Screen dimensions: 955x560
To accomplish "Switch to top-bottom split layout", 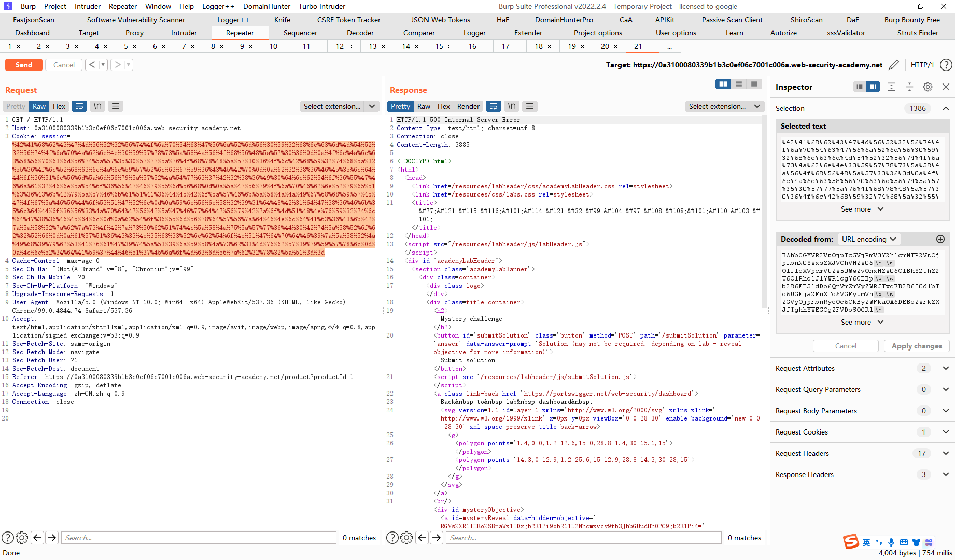I will 739,84.
